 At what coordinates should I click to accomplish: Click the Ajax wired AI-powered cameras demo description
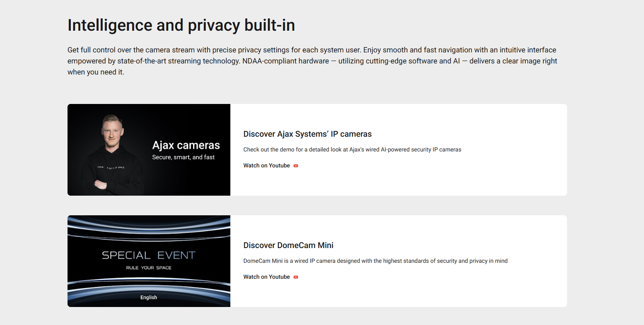click(352, 150)
